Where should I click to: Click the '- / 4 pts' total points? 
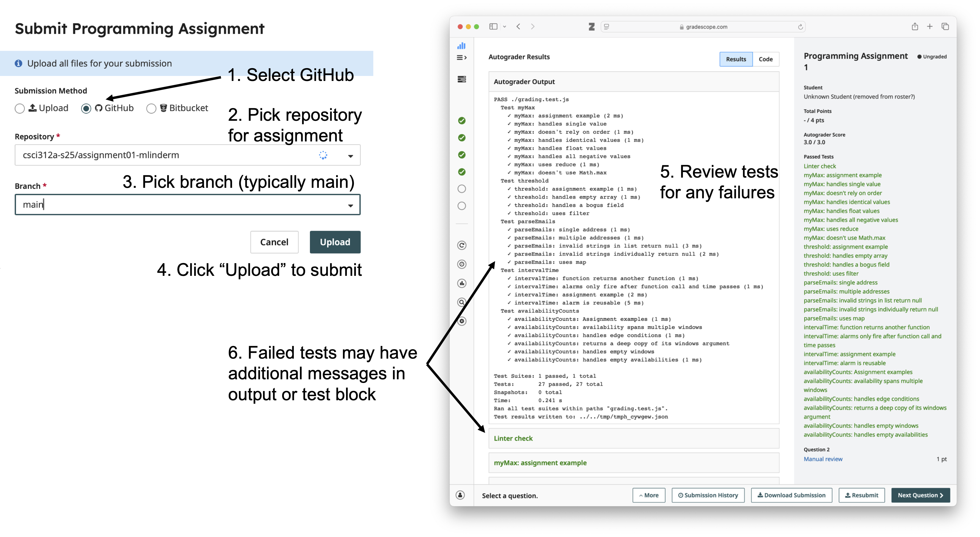point(814,120)
